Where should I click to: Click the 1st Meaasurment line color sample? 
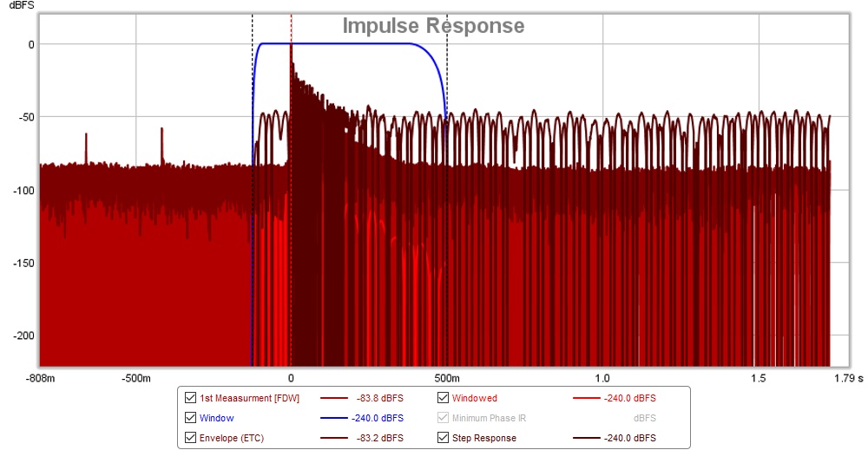[x=334, y=398]
